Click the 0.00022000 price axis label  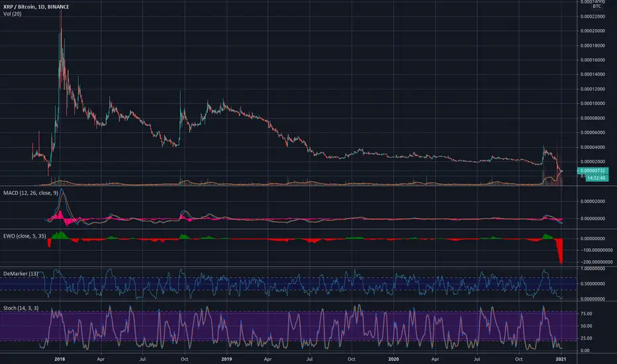[x=593, y=17]
